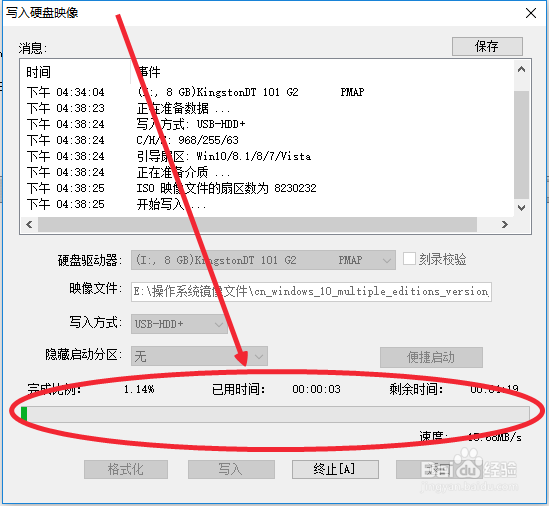Click the message list scroll-down arrow

521,208
